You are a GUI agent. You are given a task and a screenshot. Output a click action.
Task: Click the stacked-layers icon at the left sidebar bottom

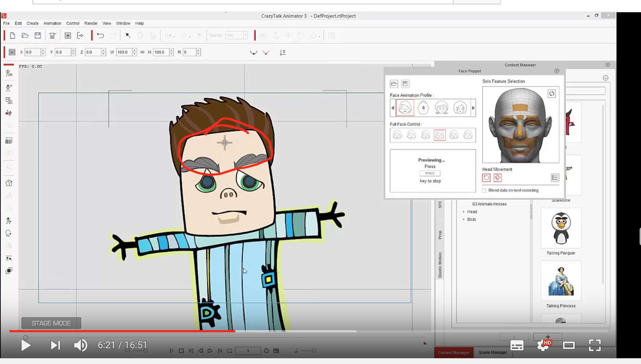pos(9,271)
